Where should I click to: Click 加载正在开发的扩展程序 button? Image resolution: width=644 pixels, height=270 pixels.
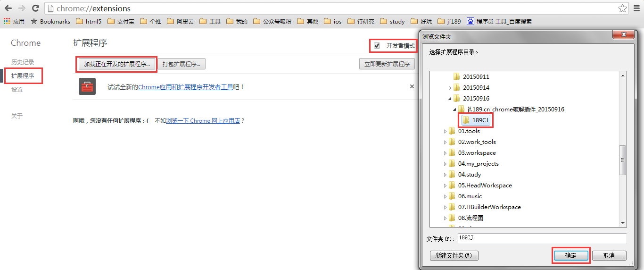click(x=117, y=64)
